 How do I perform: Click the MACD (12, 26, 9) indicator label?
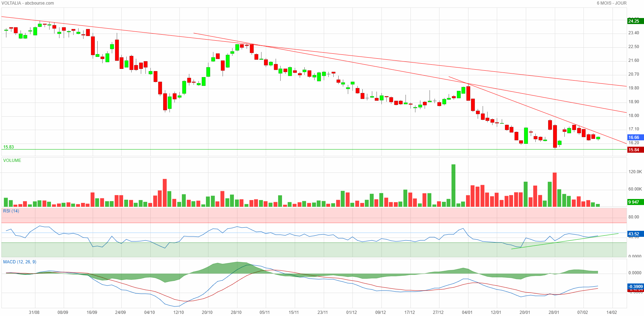point(19,262)
